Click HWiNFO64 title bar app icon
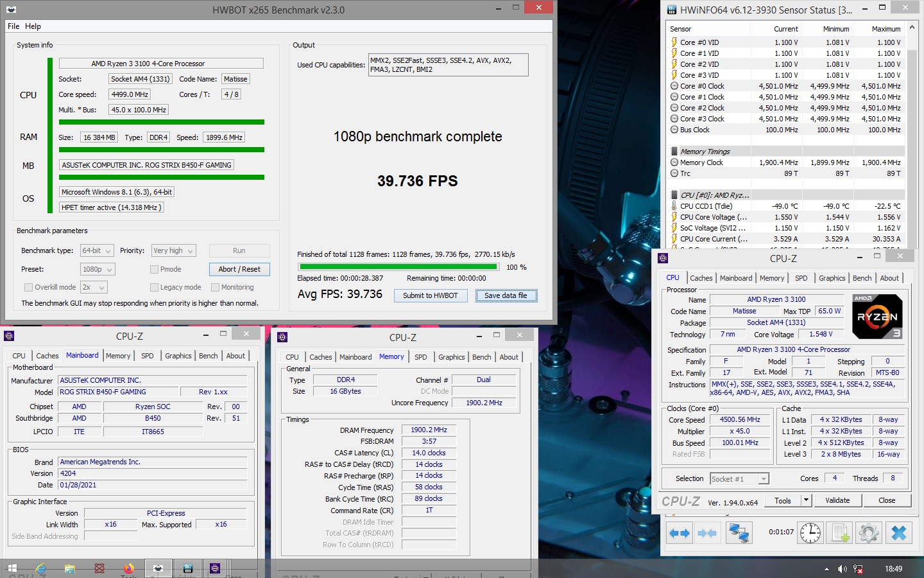 pos(672,10)
